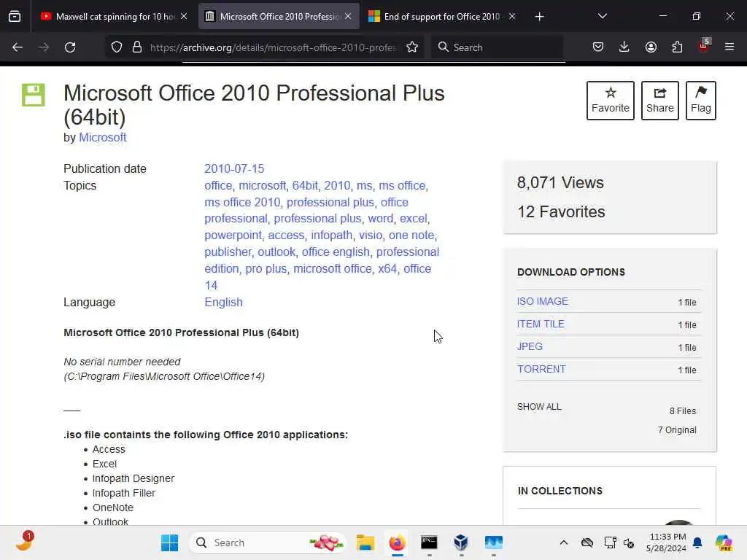
Task: Open File Explorer from the taskbar
Action: (365, 542)
